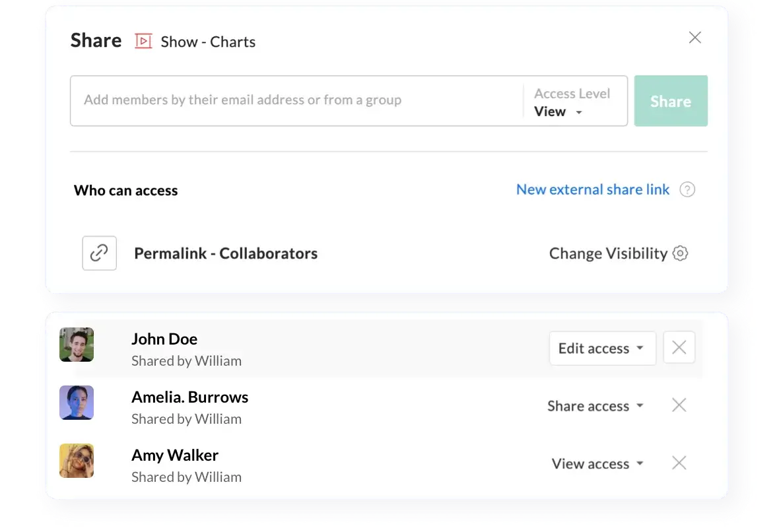Click John Doe's profile picture

click(76, 345)
